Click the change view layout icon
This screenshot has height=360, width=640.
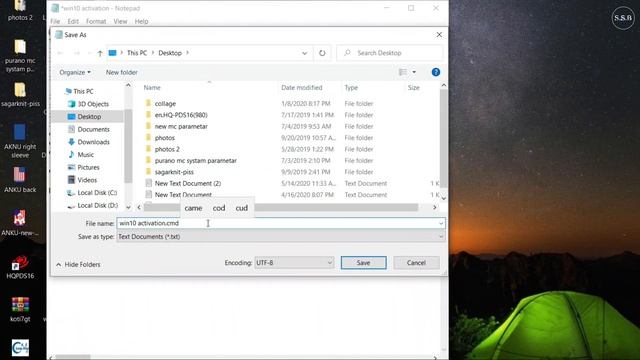coord(403,72)
